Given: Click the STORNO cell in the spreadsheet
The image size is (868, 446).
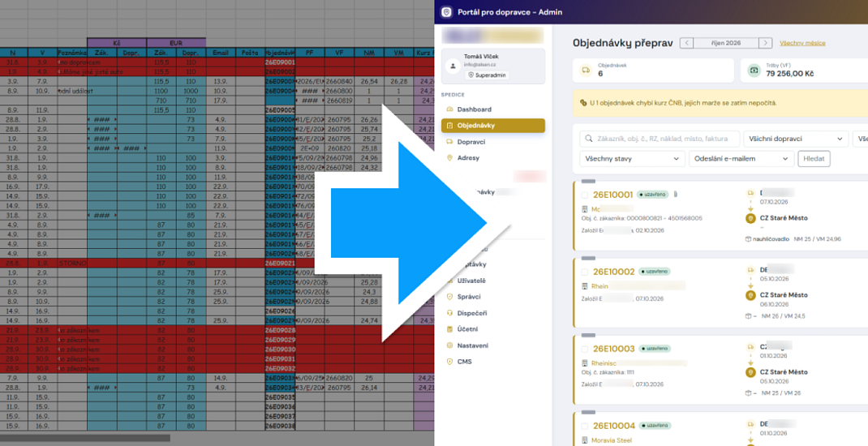Looking at the screenshot, I should click(x=72, y=264).
